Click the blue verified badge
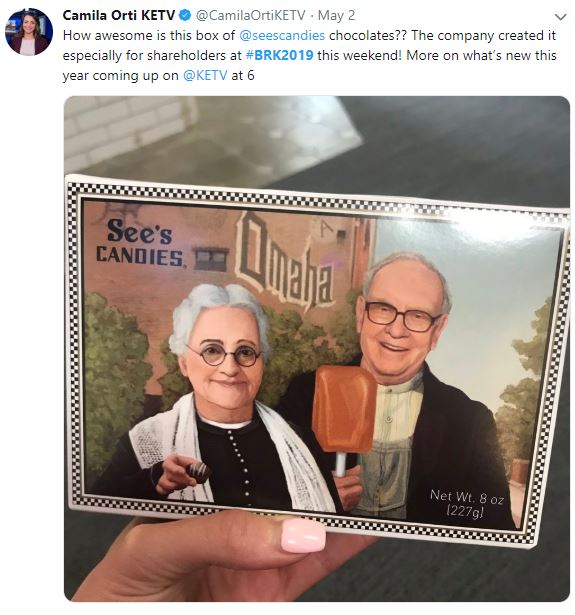Screen dimensions: 575x615 point(185,15)
